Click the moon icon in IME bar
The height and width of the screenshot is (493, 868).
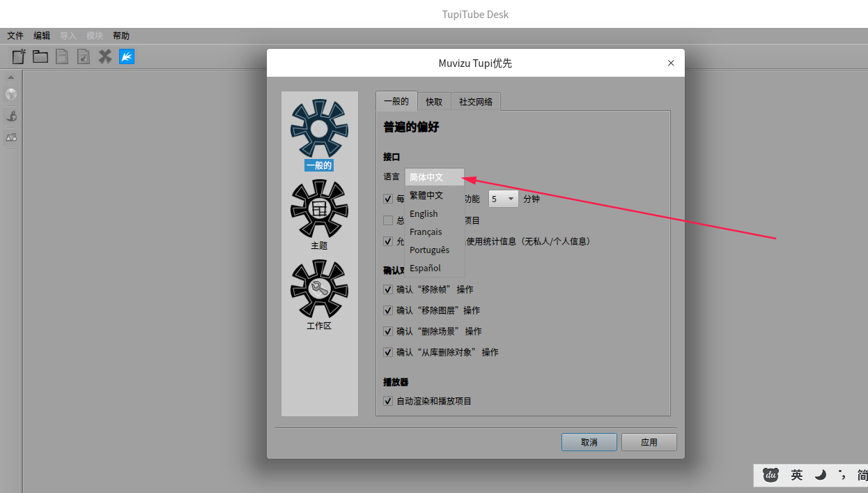[x=821, y=475]
